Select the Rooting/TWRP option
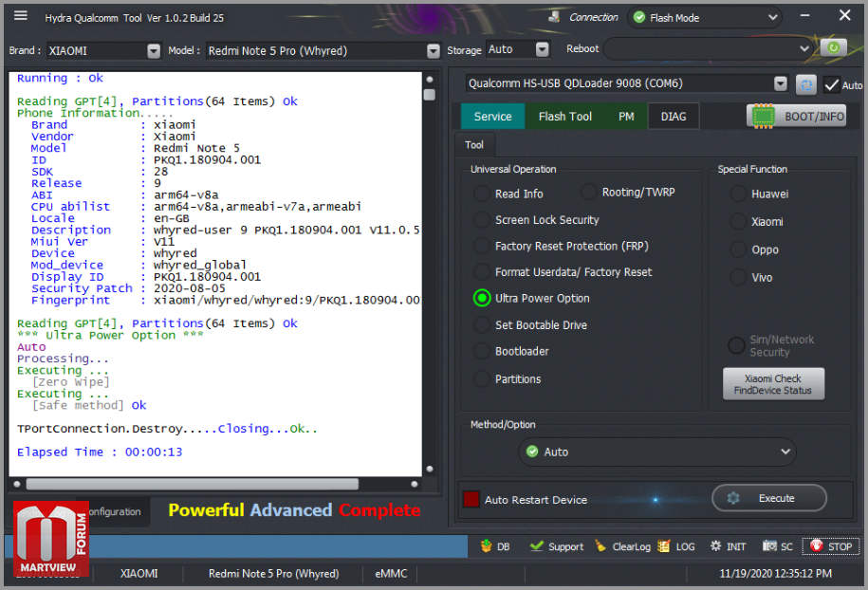The image size is (868, 590). point(588,192)
